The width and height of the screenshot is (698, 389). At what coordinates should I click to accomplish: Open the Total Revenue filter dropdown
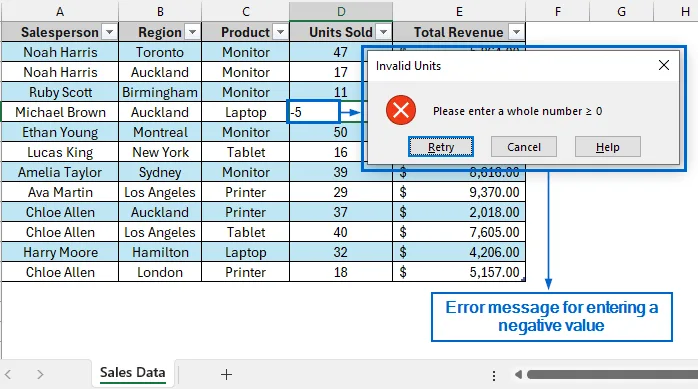pos(516,32)
